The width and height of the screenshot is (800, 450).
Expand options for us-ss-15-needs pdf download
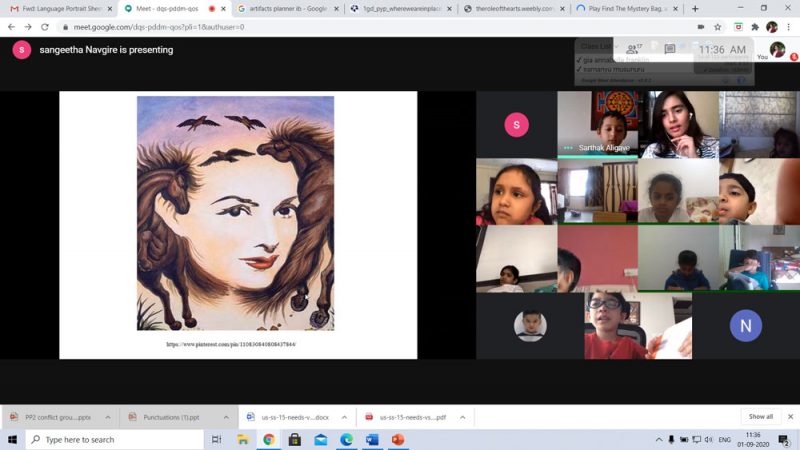tap(462, 417)
